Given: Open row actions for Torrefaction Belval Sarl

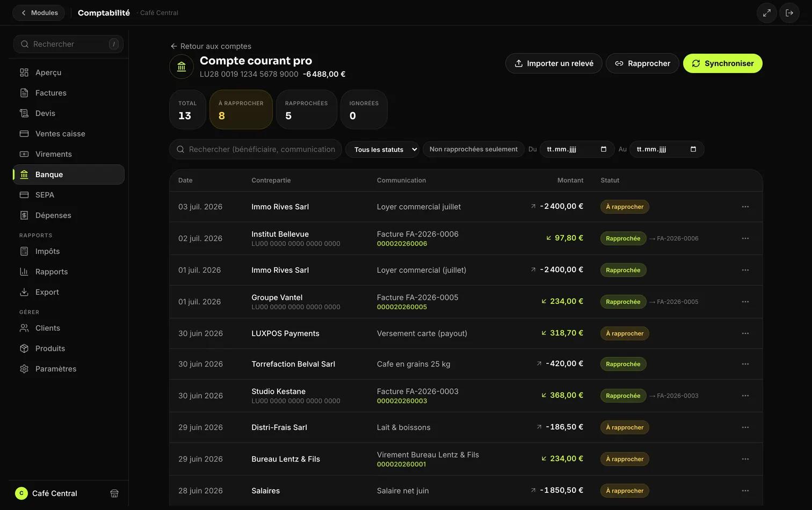Looking at the screenshot, I should pyautogui.click(x=745, y=364).
